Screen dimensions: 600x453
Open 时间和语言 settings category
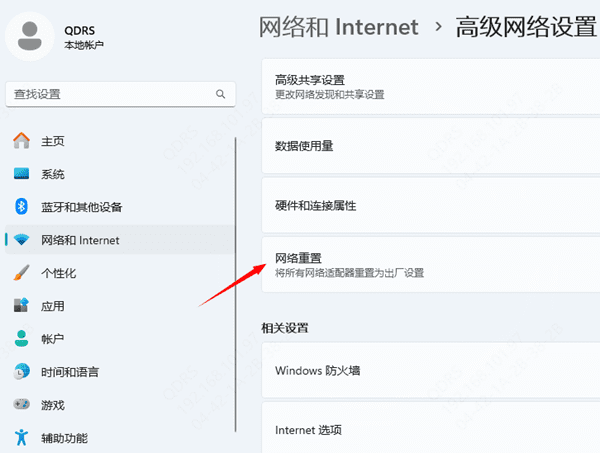tap(120, 372)
